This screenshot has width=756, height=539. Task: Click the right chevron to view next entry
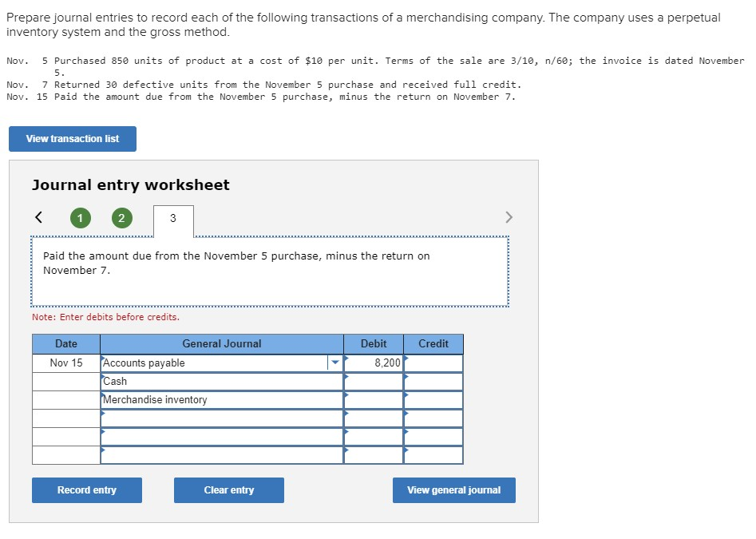509,217
